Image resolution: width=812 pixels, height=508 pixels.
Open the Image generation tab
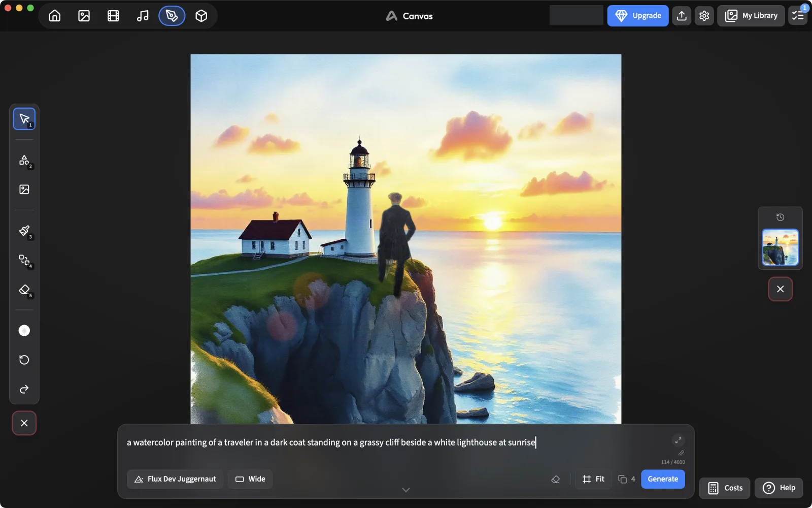point(84,16)
